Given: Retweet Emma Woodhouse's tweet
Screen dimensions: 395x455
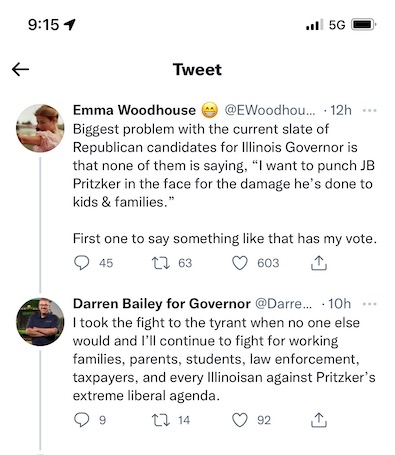Looking at the screenshot, I should coord(161,263).
